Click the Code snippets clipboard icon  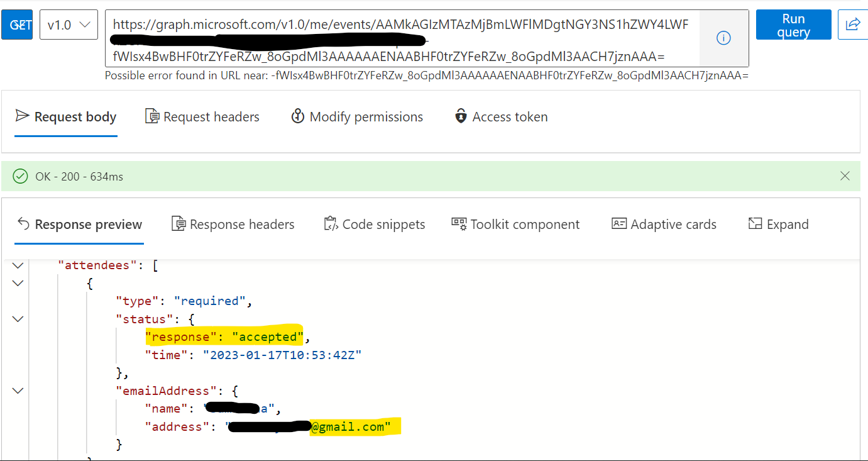click(x=331, y=224)
